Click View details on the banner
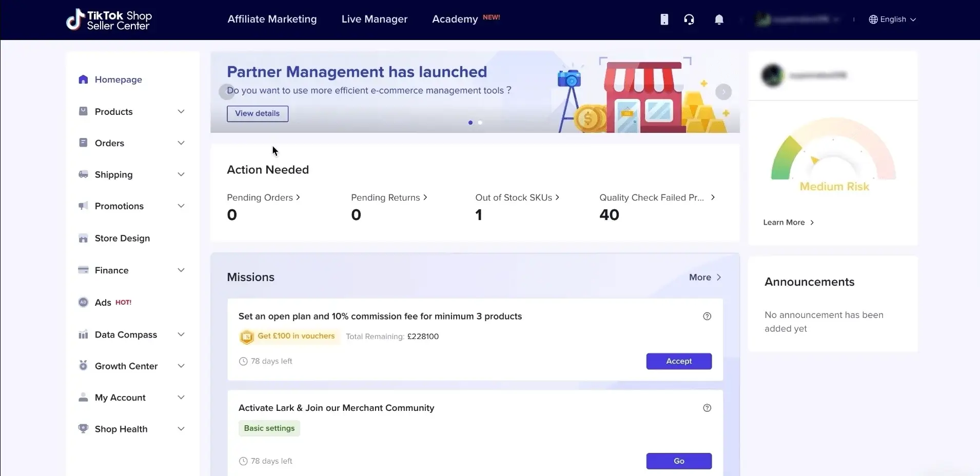The image size is (980, 476). click(x=258, y=113)
